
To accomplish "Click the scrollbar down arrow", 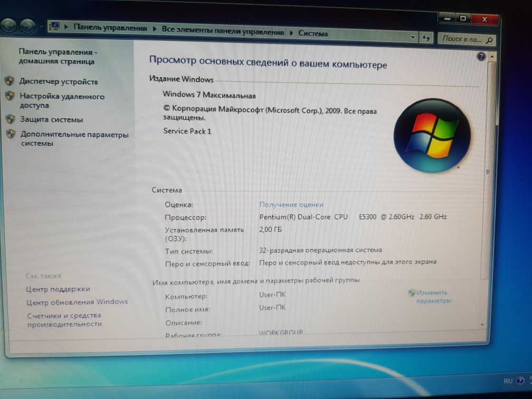I will coord(483,325).
